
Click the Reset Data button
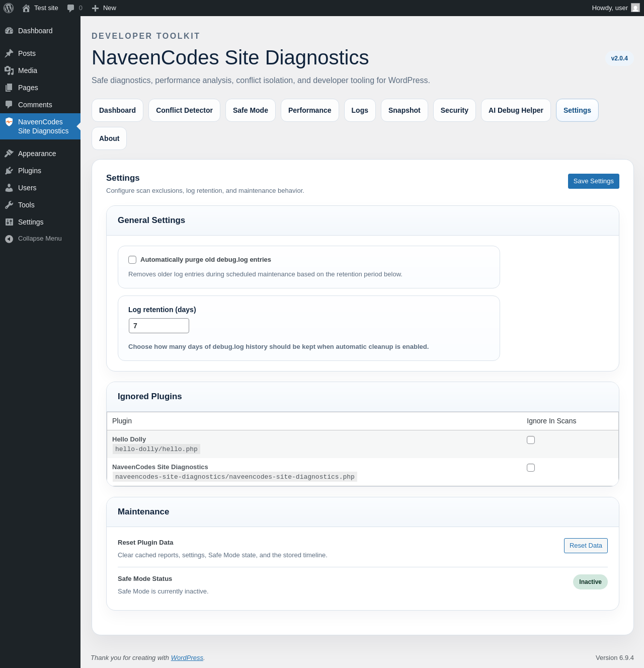pos(586,546)
